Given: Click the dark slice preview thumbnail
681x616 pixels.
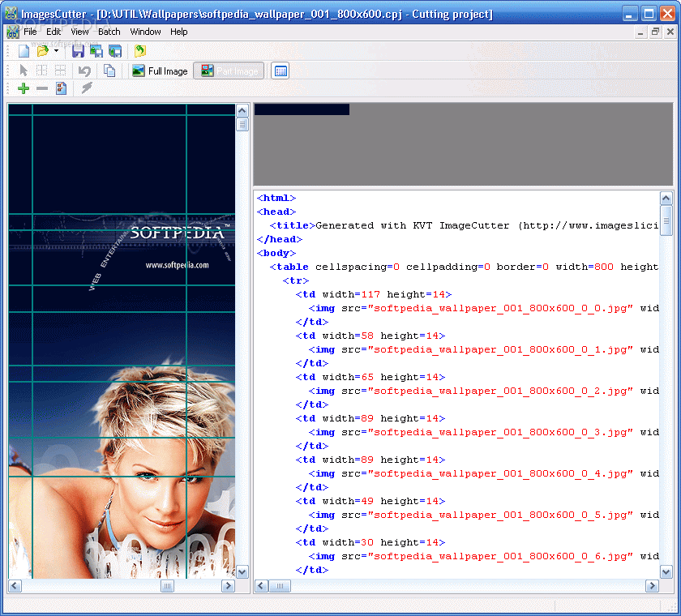Looking at the screenshot, I should pyautogui.click(x=302, y=109).
